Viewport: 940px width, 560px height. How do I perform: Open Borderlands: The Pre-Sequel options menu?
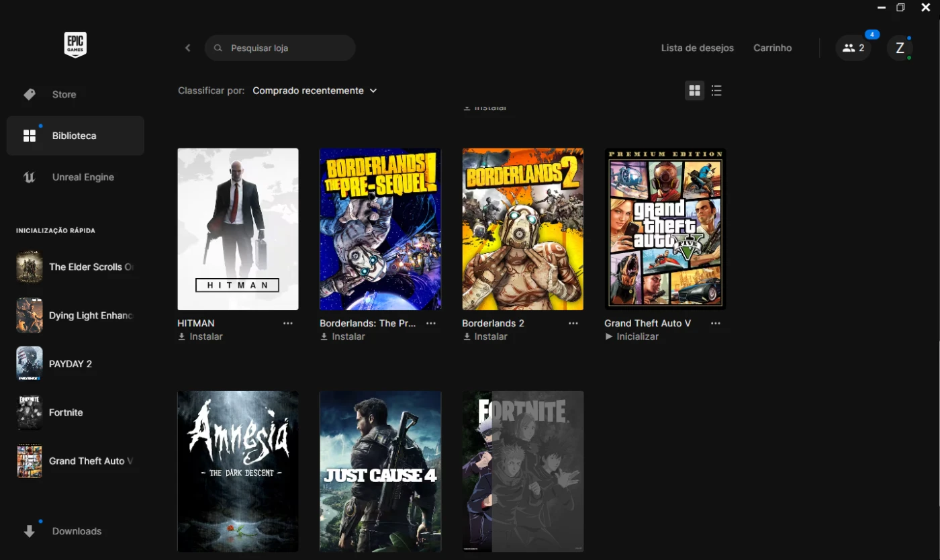pos(431,323)
